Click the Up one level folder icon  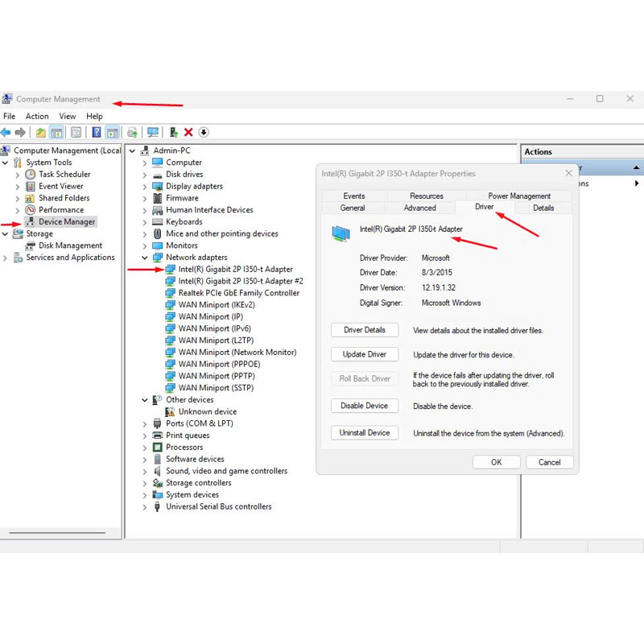point(41,132)
